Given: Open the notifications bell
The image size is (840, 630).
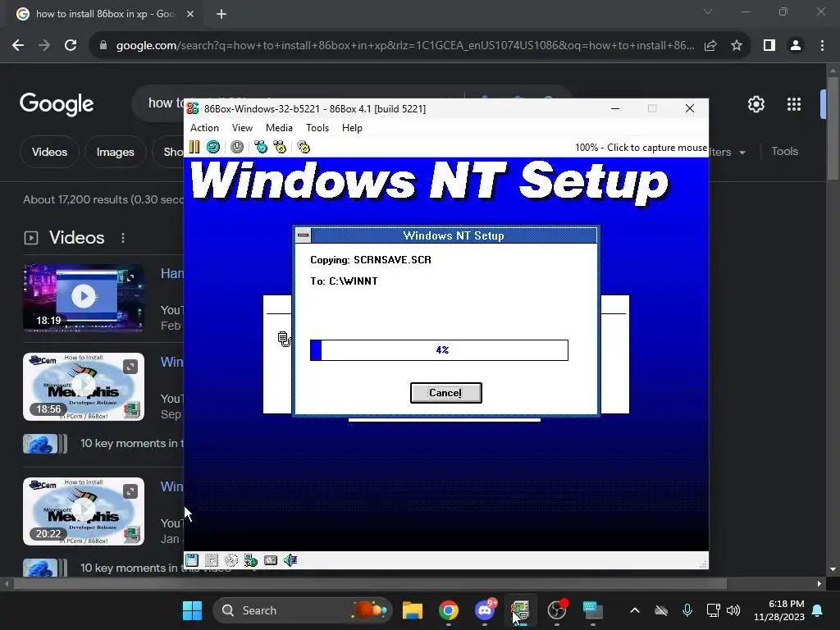Looking at the screenshot, I should tap(818, 610).
